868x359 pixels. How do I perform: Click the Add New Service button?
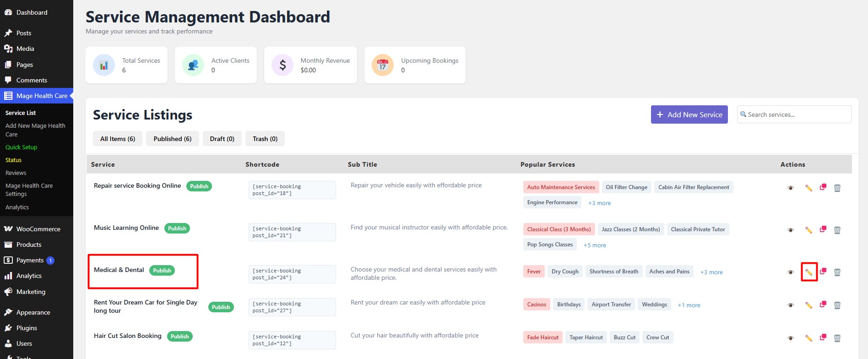[689, 114]
